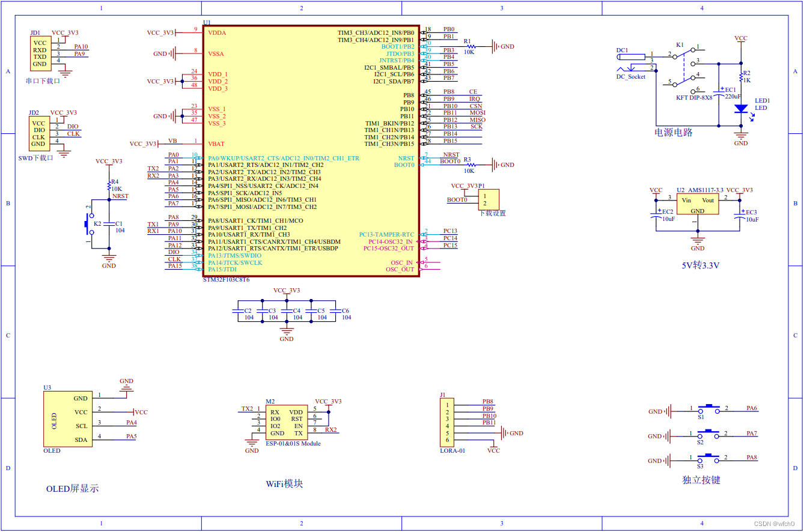Click the VSSA pin label on U1
Viewport: 804px width, 532px height.
coord(216,53)
